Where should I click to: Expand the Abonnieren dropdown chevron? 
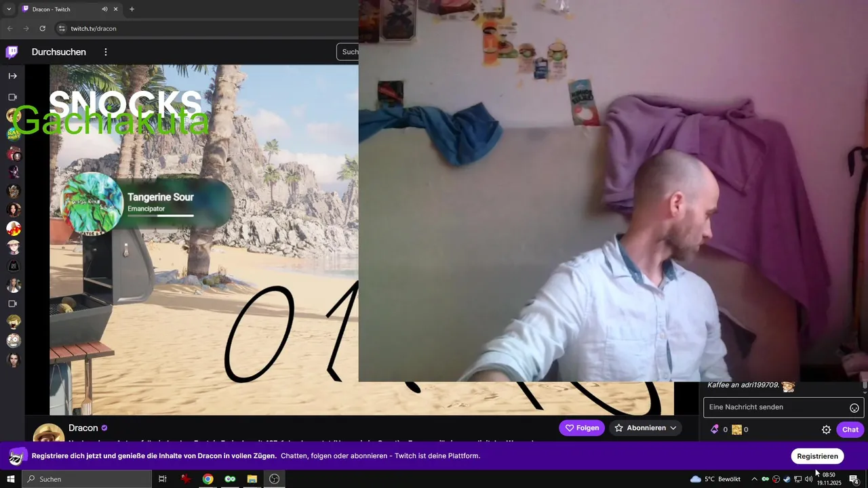click(x=673, y=428)
